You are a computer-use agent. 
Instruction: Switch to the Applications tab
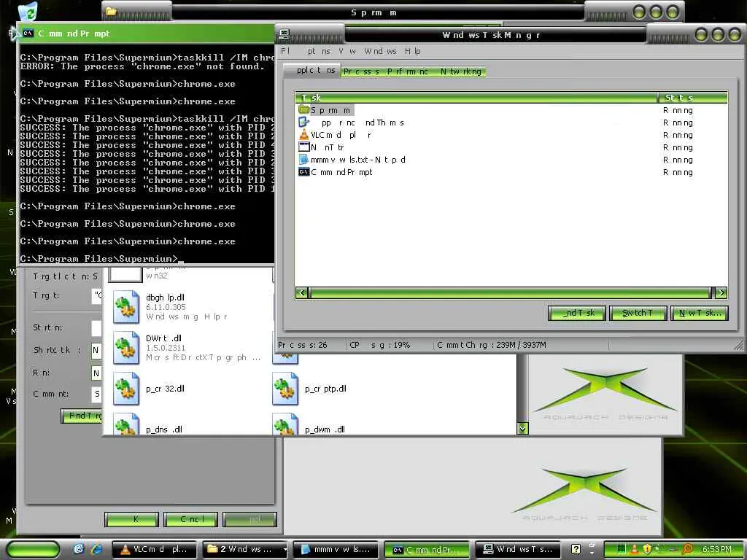[311, 71]
